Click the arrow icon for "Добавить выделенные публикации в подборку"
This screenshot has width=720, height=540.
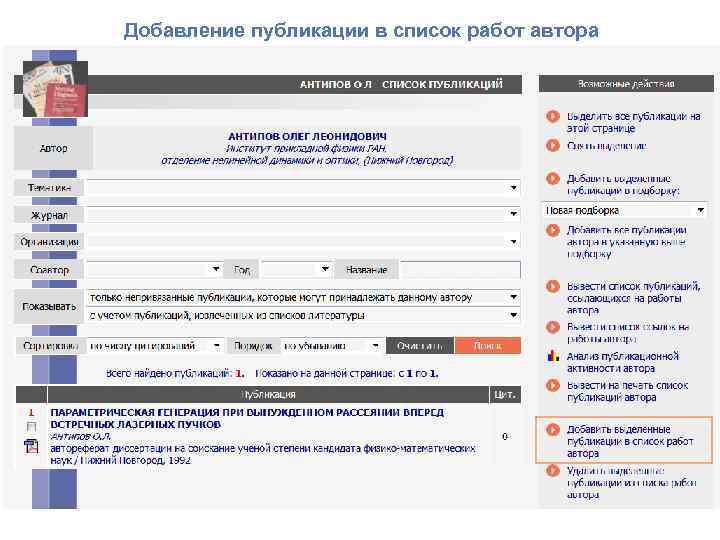(x=552, y=178)
